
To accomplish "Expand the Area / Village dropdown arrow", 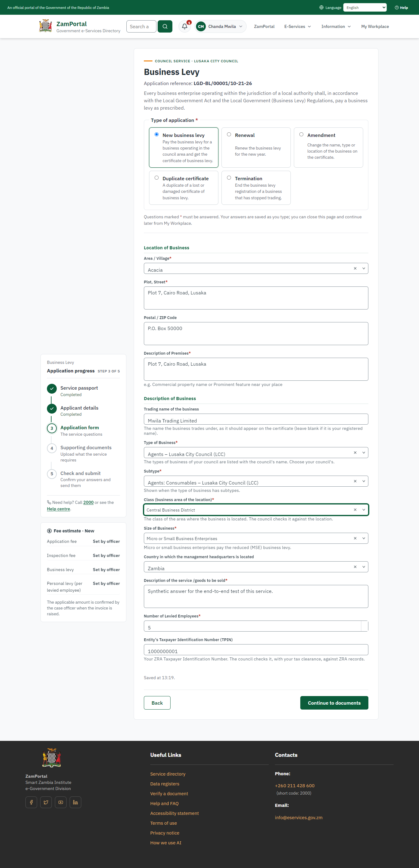I will coord(364,268).
